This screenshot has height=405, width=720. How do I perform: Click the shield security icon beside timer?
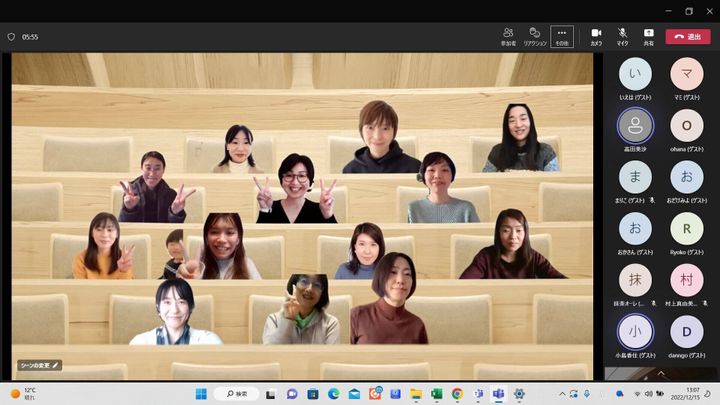coord(11,37)
